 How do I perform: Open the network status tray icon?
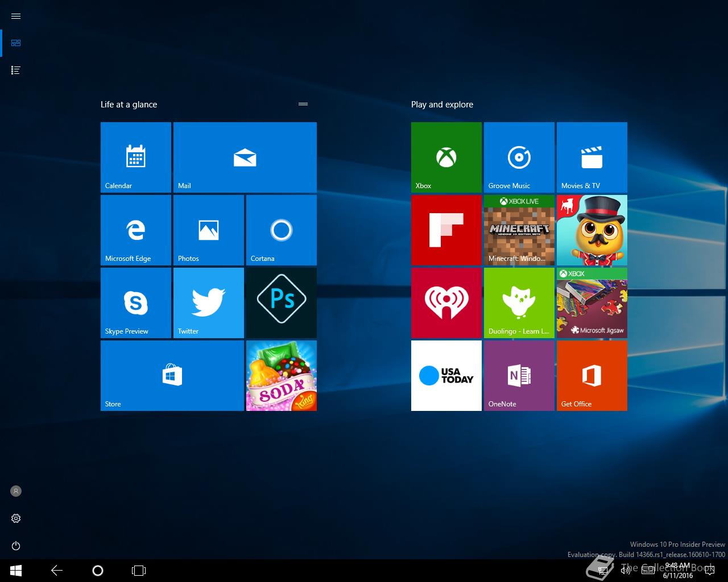[x=603, y=571]
